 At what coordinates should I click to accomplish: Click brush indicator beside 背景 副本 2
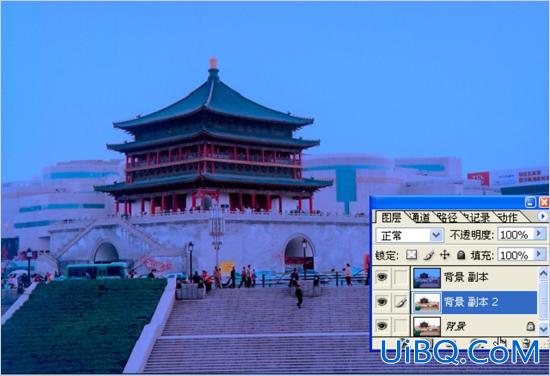(x=401, y=302)
